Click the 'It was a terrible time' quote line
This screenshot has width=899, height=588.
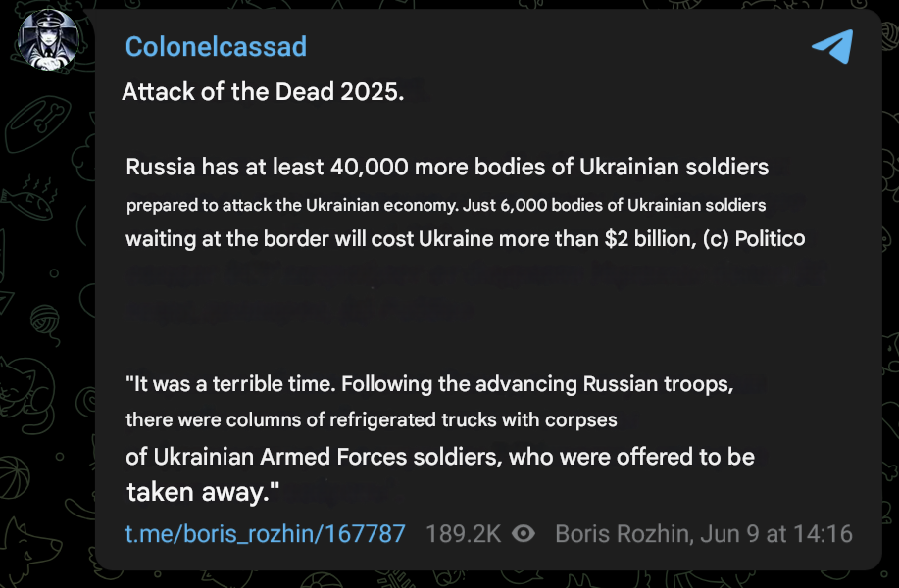[x=429, y=383]
